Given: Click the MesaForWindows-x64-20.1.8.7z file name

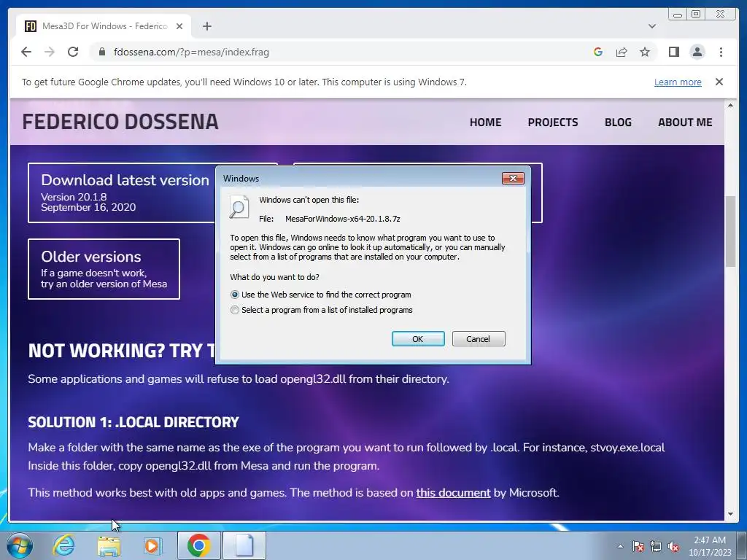Looking at the screenshot, I should pyautogui.click(x=343, y=219).
